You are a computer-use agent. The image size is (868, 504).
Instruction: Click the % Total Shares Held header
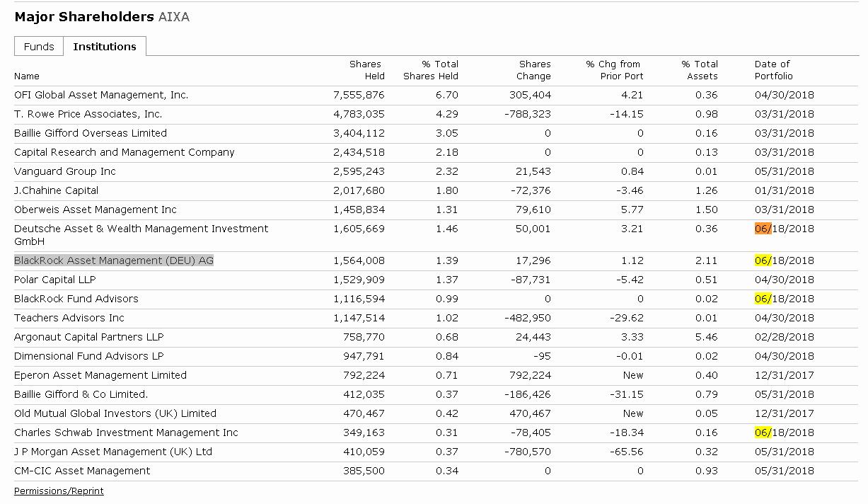[x=431, y=70]
